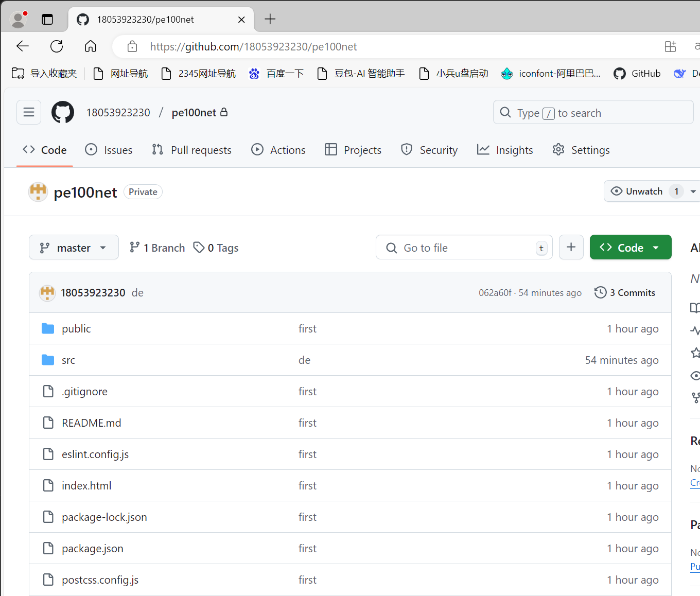Click the Go to file search field
The image size is (700, 596).
[464, 248]
